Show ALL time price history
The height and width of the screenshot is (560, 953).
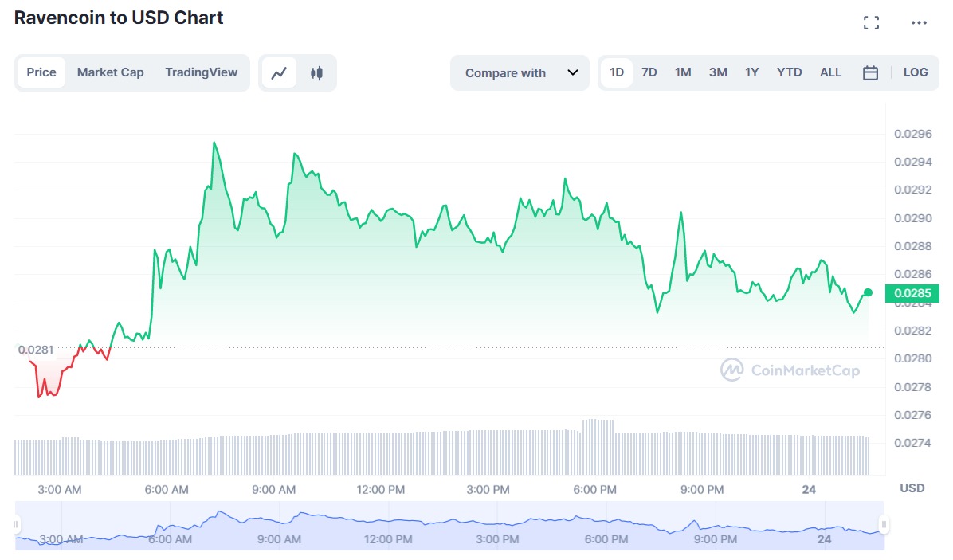point(830,72)
